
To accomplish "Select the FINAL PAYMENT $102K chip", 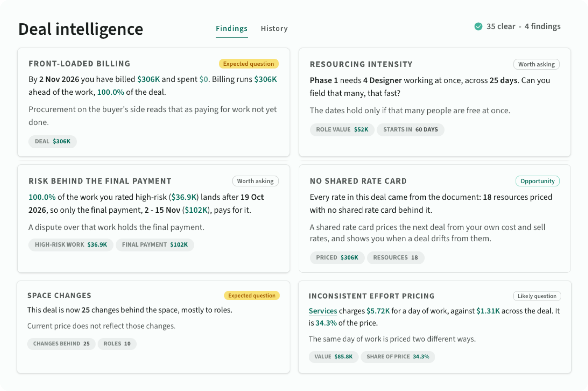I will (155, 245).
